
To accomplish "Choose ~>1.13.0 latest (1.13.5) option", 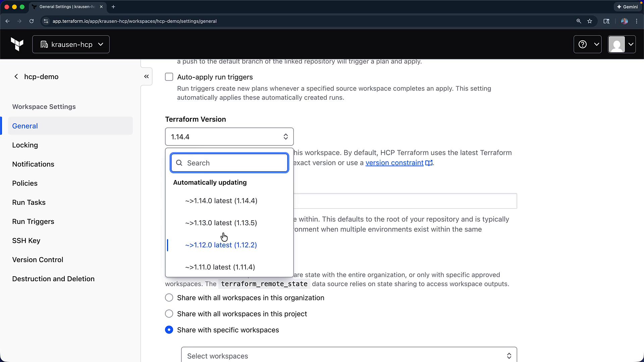I will pyautogui.click(x=229, y=223).
